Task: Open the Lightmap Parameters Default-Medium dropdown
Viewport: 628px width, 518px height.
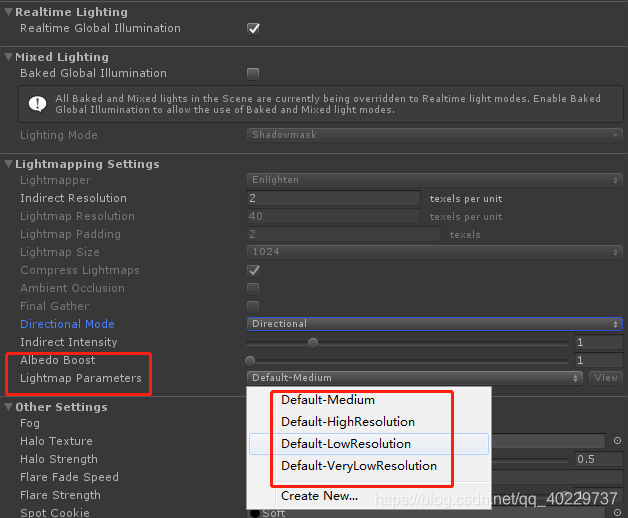Action: click(415, 378)
